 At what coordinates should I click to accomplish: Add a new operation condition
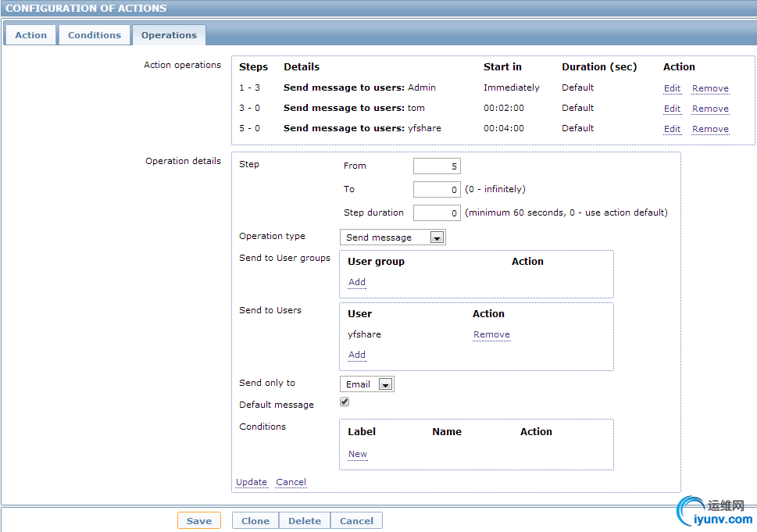click(x=357, y=454)
